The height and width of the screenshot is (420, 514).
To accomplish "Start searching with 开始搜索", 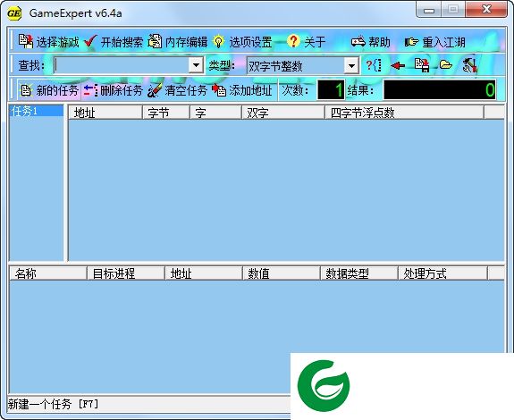I will [114, 42].
